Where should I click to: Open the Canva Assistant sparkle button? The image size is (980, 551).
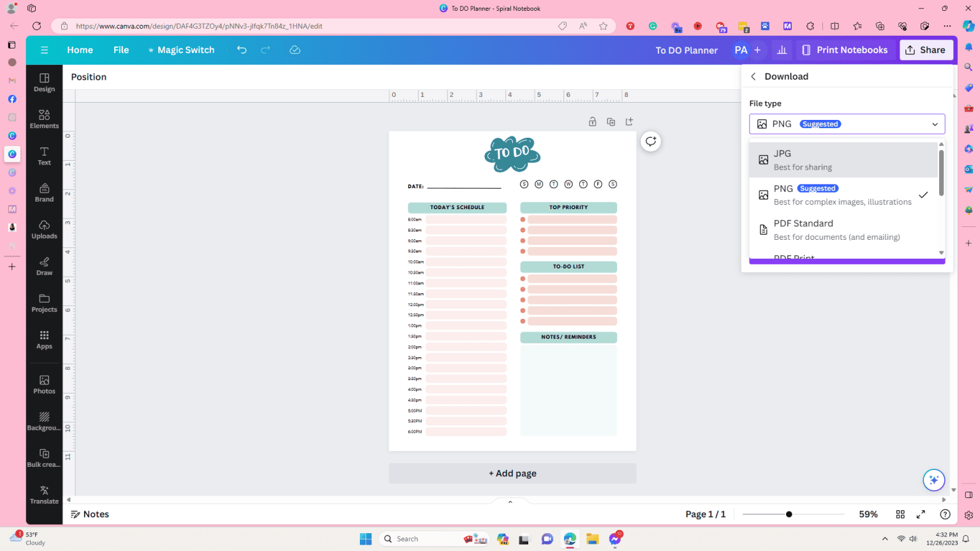933,480
